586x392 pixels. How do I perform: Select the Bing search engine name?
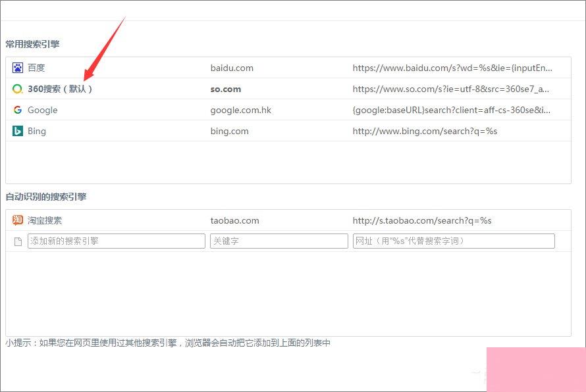37,131
